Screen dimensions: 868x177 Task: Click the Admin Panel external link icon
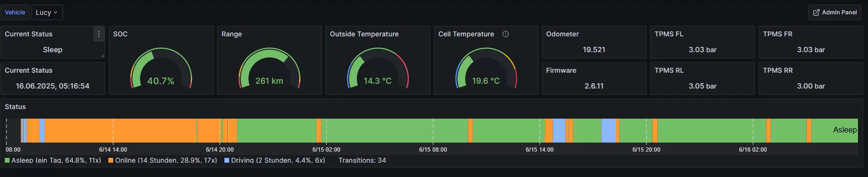816,12
